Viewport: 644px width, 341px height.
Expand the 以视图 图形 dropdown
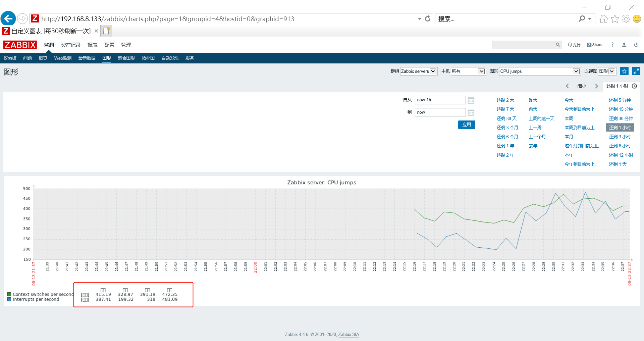pyautogui.click(x=607, y=71)
